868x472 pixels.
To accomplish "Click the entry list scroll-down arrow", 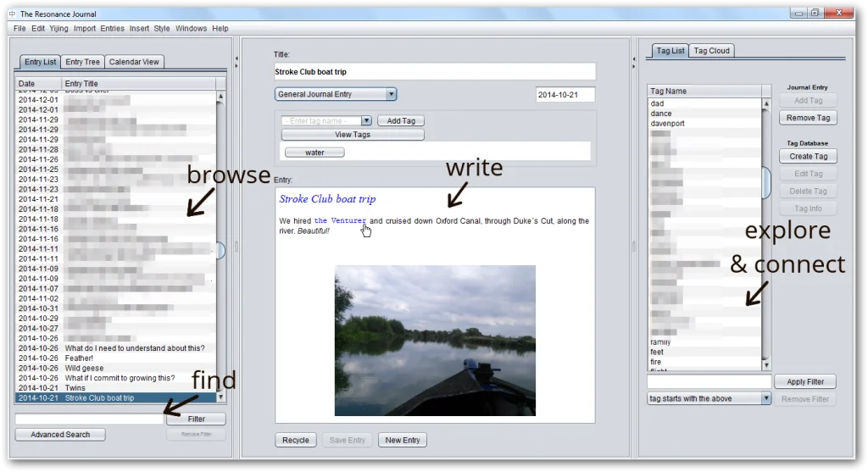I will [221, 397].
